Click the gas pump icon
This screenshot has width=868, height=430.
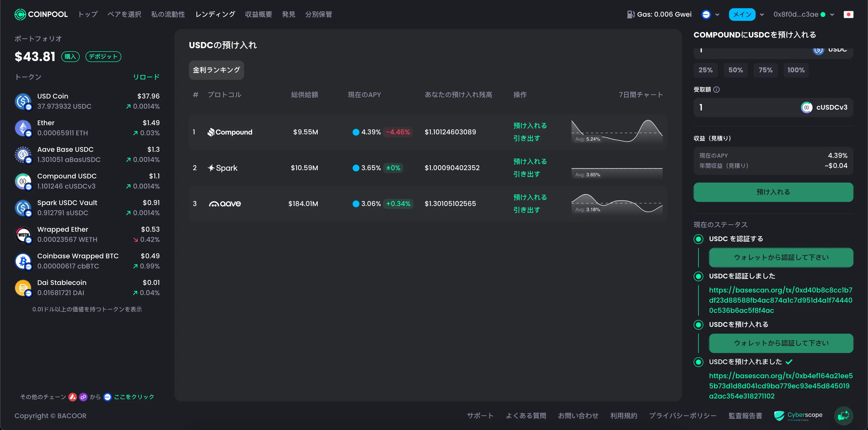click(x=630, y=15)
